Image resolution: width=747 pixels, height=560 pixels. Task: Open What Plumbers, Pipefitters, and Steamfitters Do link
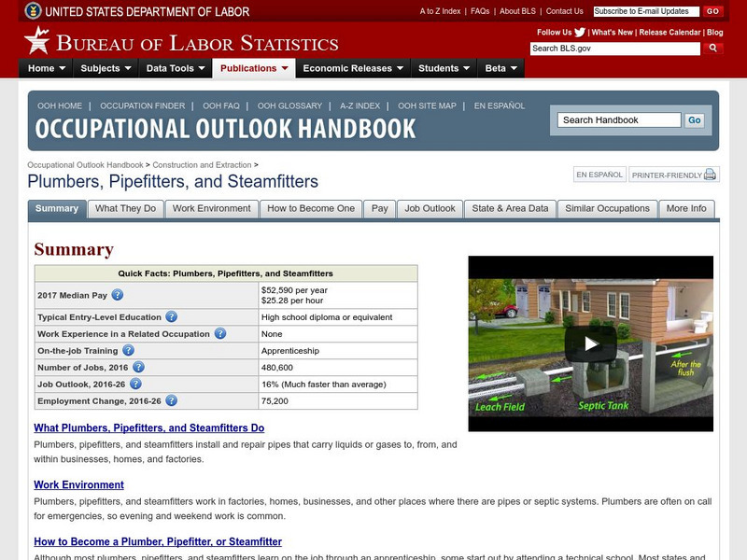[149, 427]
